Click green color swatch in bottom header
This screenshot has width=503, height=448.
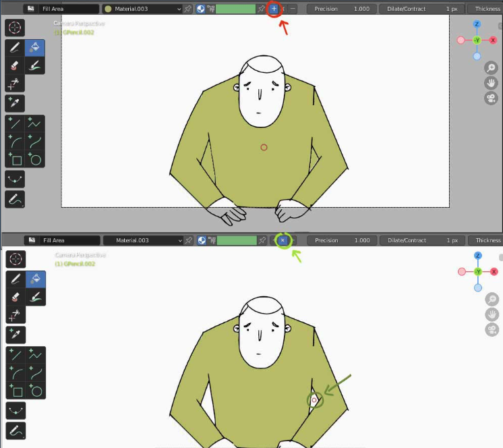click(x=237, y=240)
